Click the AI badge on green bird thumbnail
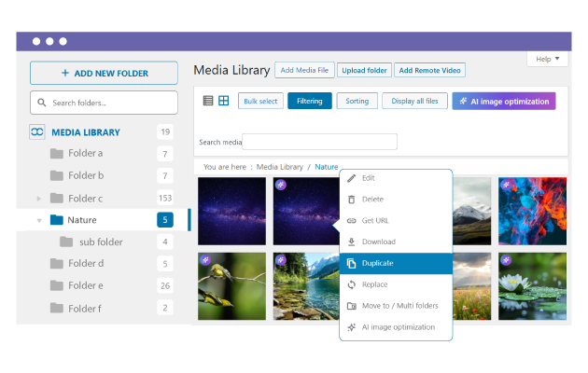Screen dimensions: 588x373 click(x=205, y=260)
